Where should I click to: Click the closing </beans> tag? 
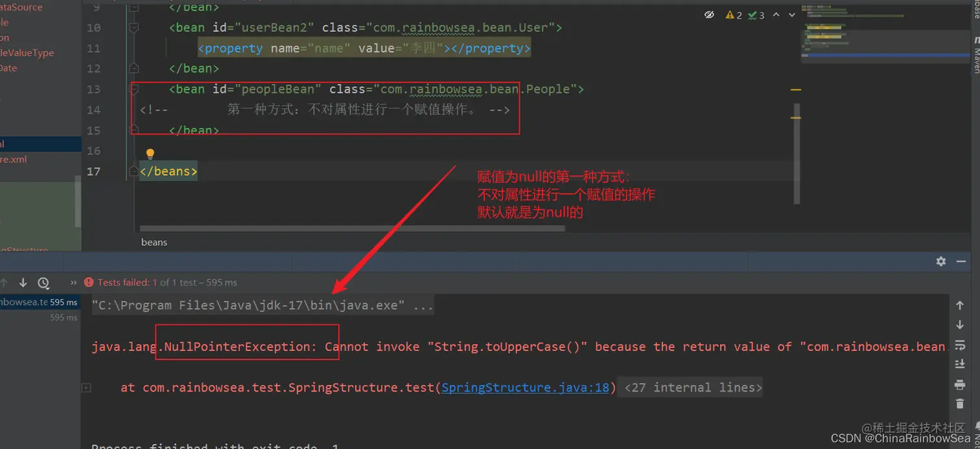click(x=169, y=172)
